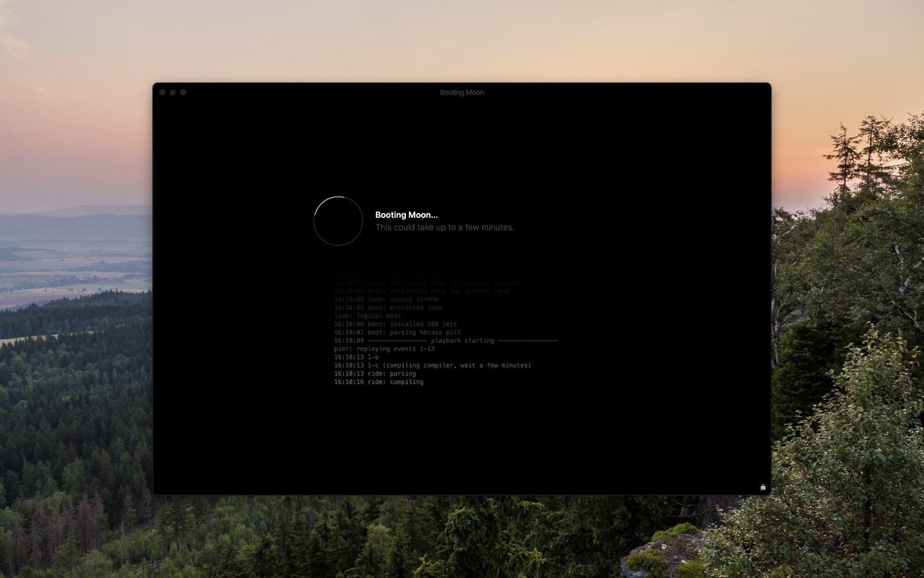The image size is (924, 578).
Task: Click the Booting Moon window title
Action: pos(462,92)
